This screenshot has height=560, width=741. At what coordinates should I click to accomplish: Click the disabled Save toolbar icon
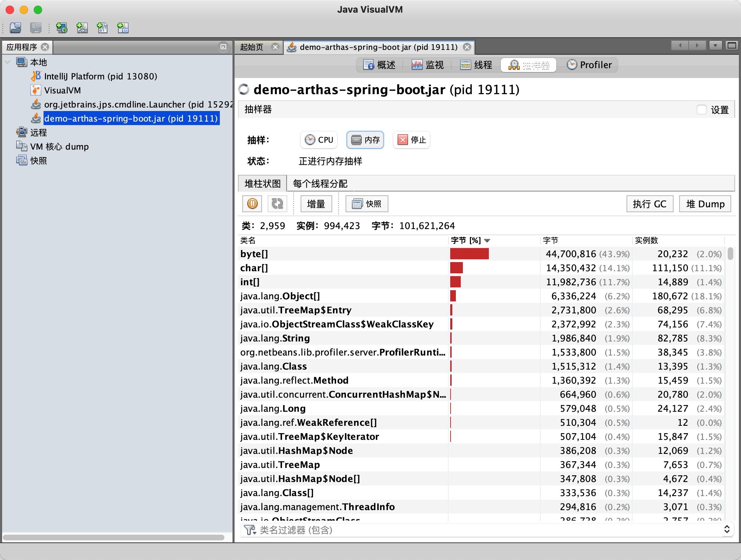36,27
